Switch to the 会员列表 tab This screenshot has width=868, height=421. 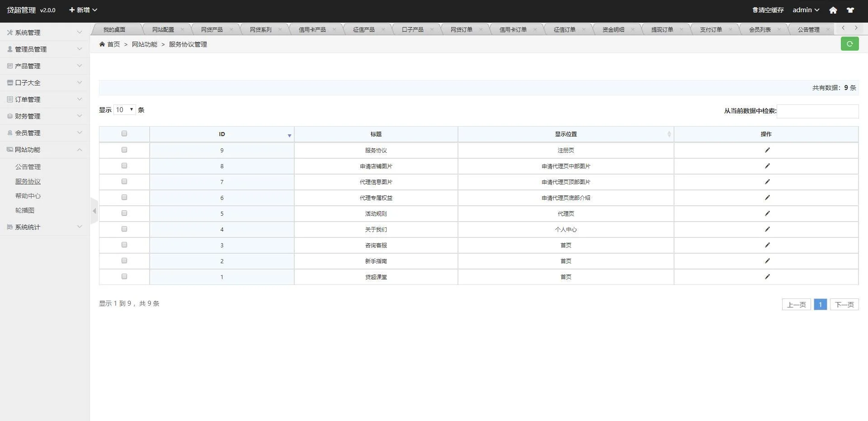pos(759,30)
